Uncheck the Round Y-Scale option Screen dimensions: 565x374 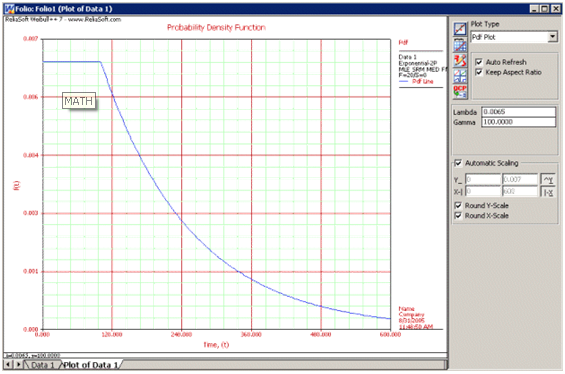tap(458, 205)
